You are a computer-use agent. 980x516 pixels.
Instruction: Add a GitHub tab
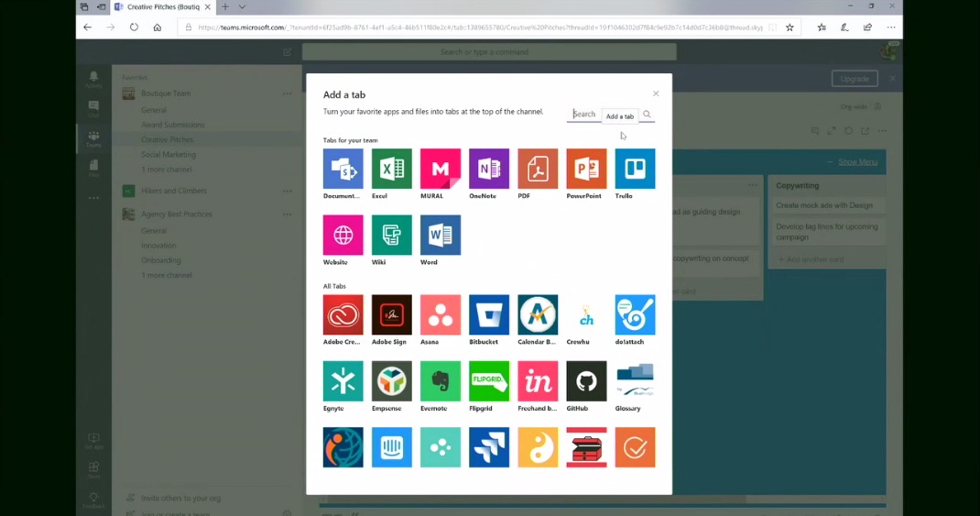click(x=586, y=381)
